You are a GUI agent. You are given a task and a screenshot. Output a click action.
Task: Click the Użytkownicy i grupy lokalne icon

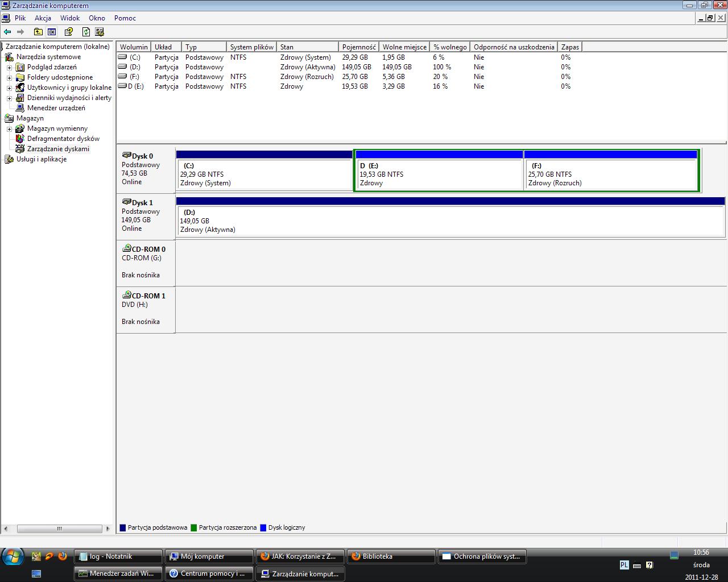(20, 88)
